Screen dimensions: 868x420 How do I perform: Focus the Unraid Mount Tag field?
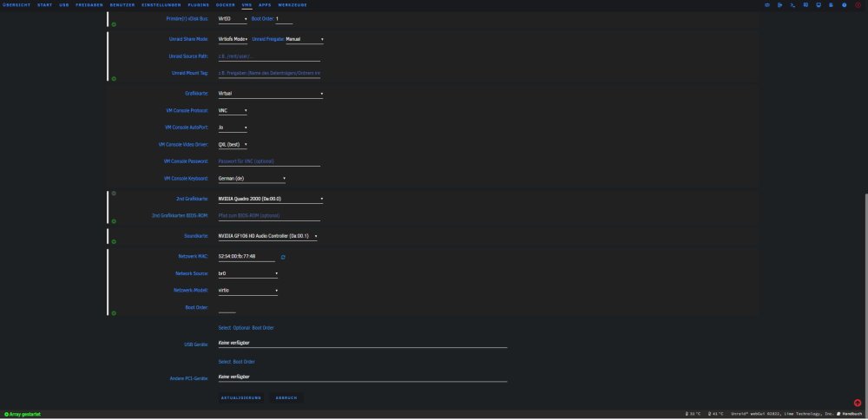[x=269, y=73]
